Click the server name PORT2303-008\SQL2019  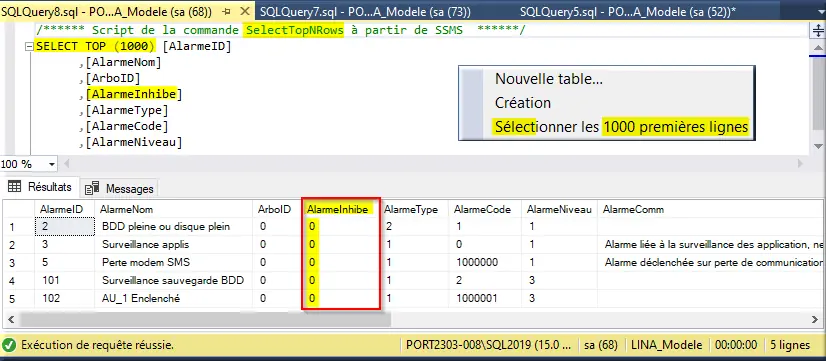(x=489, y=345)
